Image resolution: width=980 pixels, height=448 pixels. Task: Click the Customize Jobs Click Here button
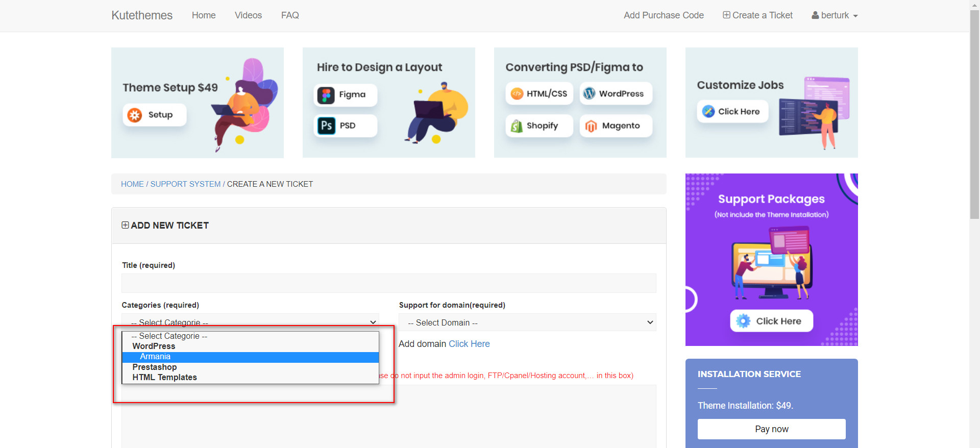(732, 111)
